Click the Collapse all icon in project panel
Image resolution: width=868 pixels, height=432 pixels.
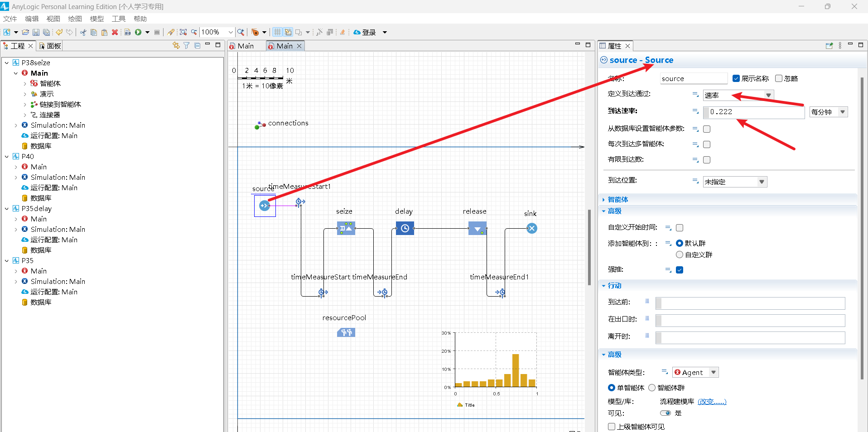(197, 45)
